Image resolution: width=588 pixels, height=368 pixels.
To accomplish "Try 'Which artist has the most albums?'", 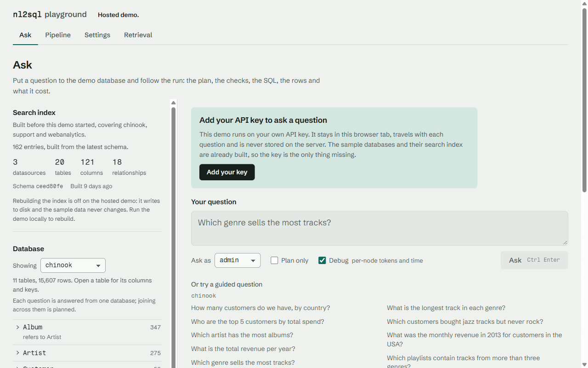I will pyautogui.click(x=242, y=335).
